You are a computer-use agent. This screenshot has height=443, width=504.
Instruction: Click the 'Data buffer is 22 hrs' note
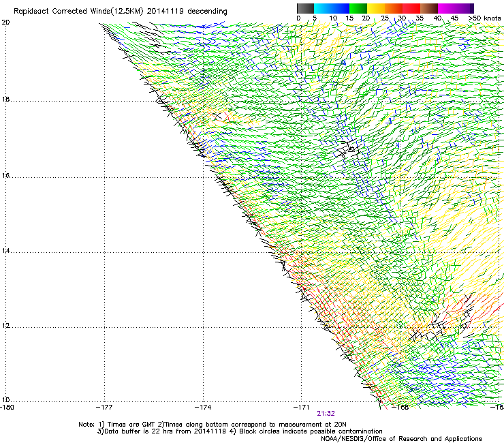139,431
